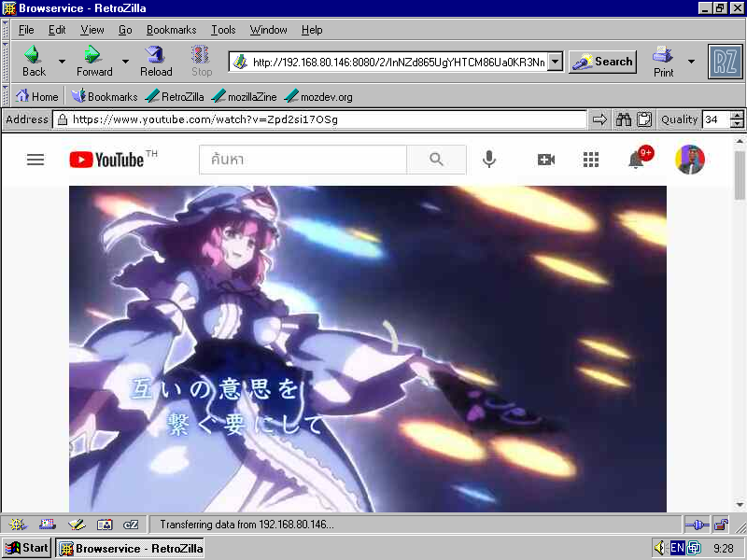Click the Reload toolbar icon

[155, 59]
